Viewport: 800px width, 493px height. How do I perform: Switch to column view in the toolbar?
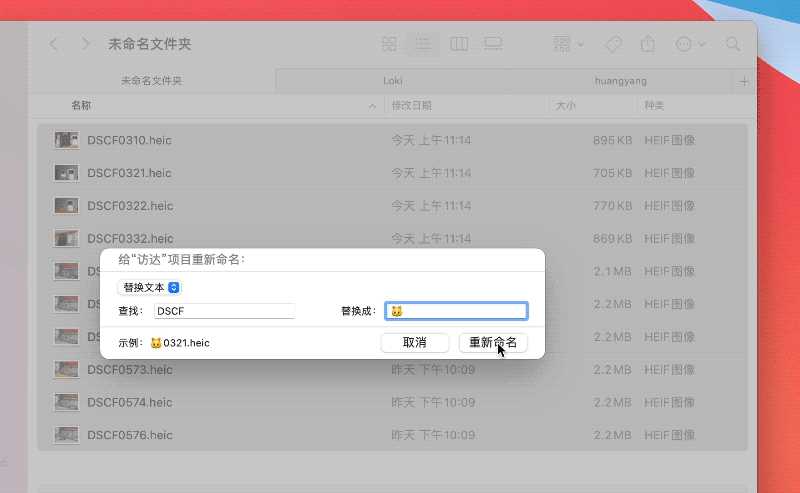[459, 44]
